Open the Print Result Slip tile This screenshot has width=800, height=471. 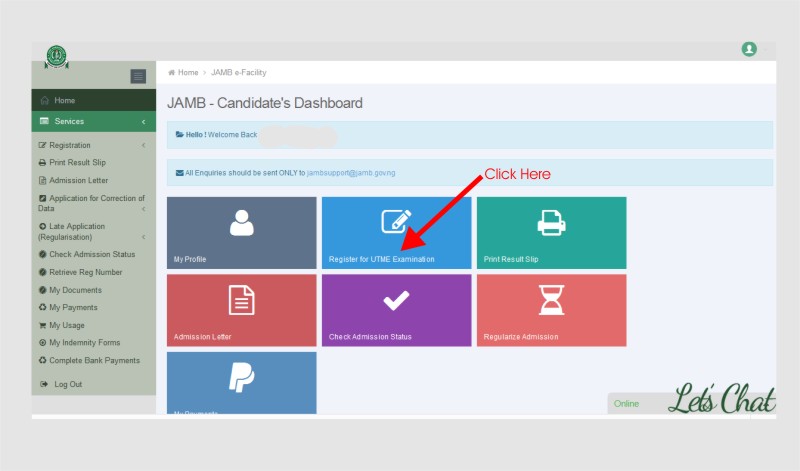[x=551, y=232]
